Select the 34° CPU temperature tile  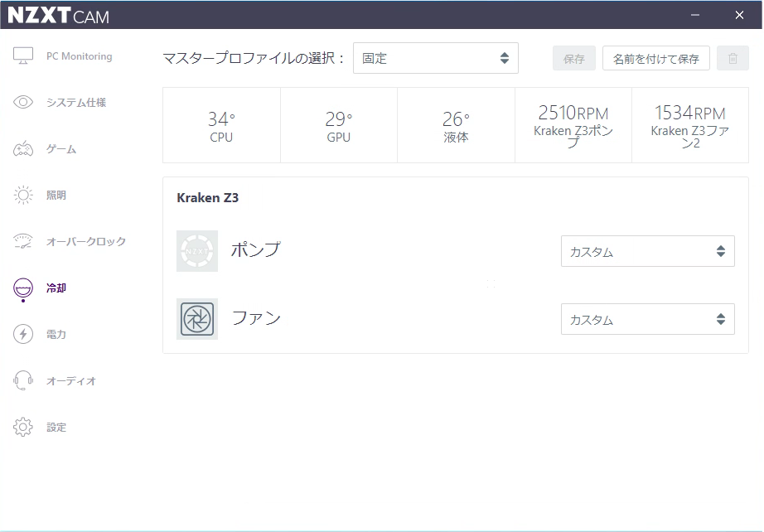[222, 125]
